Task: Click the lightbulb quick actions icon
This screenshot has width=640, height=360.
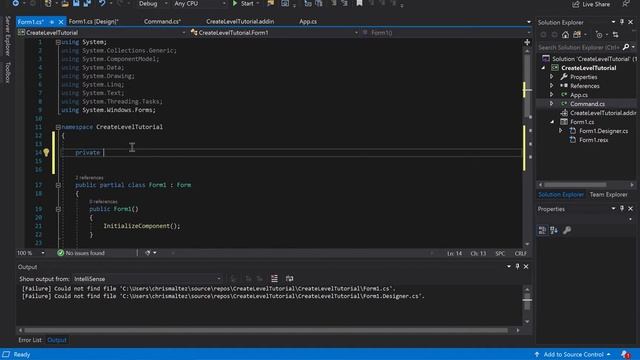Action: point(46,152)
